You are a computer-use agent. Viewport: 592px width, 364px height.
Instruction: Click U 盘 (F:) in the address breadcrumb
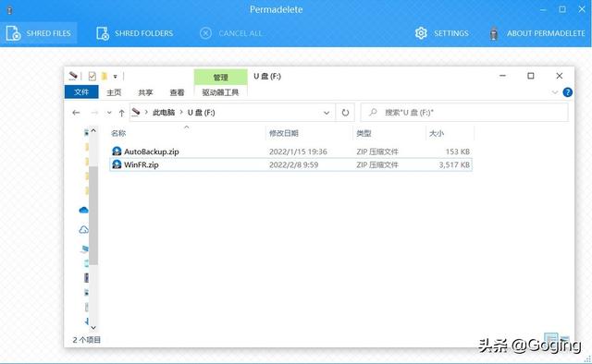202,113
